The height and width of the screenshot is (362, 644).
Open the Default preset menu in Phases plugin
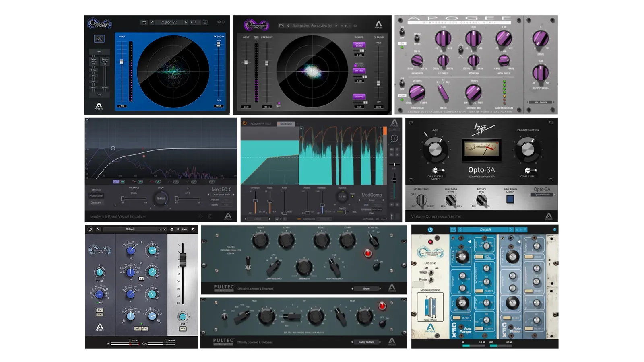[x=485, y=230]
